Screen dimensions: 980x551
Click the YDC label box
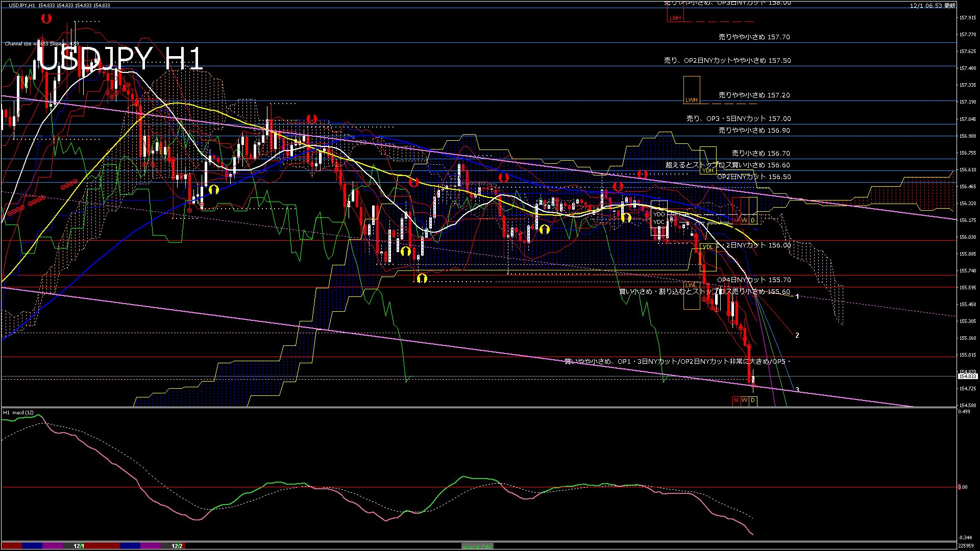pyautogui.click(x=659, y=222)
